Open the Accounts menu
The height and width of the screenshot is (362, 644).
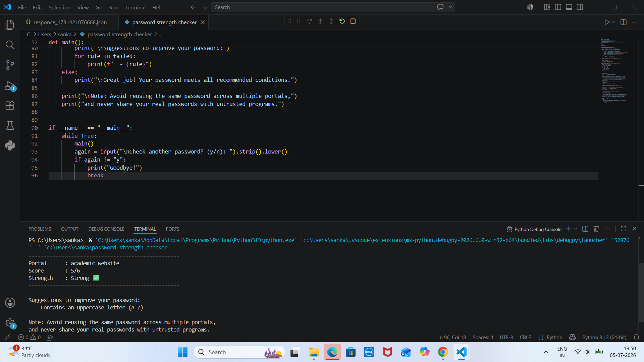click(10, 303)
